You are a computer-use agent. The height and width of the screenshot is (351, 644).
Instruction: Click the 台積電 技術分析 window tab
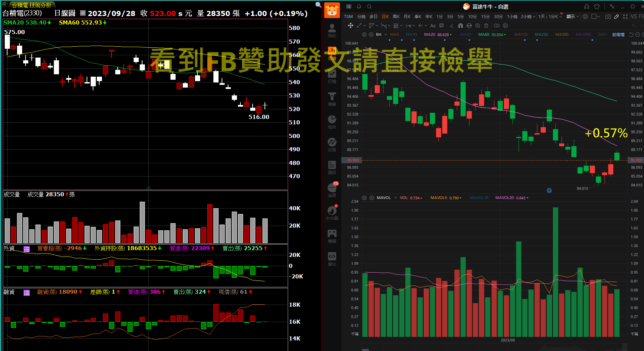31,5
